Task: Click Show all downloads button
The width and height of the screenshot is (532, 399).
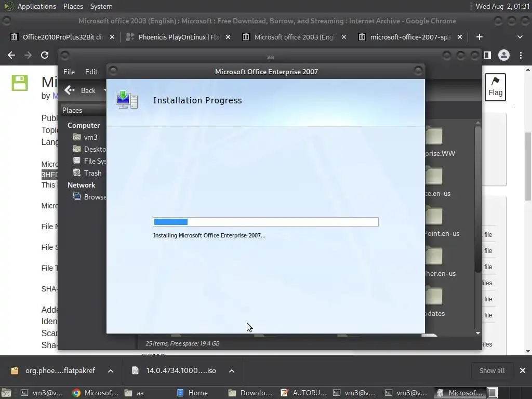Action: click(491, 370)
